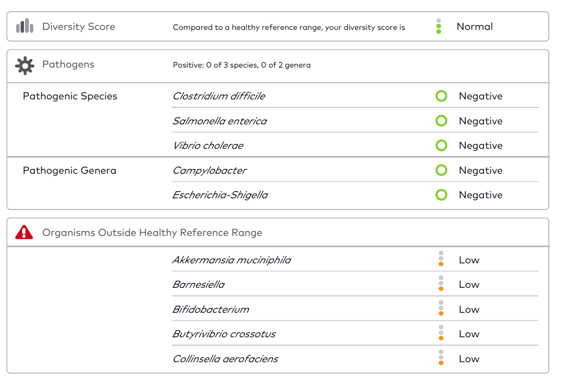This screenshot has height=392, width=561.
Task: Click the Salmonella enterica green circle indicator
Action: click(441, 121)
